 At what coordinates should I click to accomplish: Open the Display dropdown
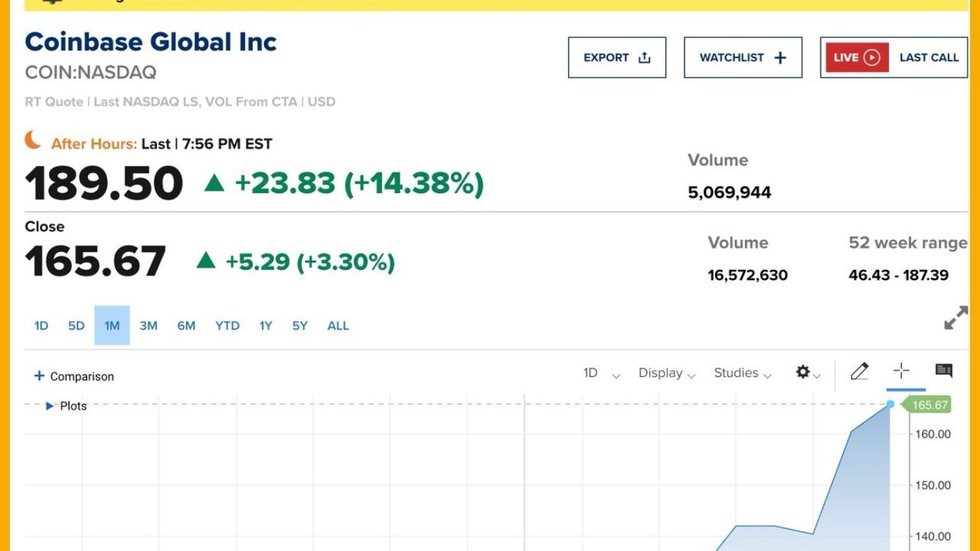point(666,373)
